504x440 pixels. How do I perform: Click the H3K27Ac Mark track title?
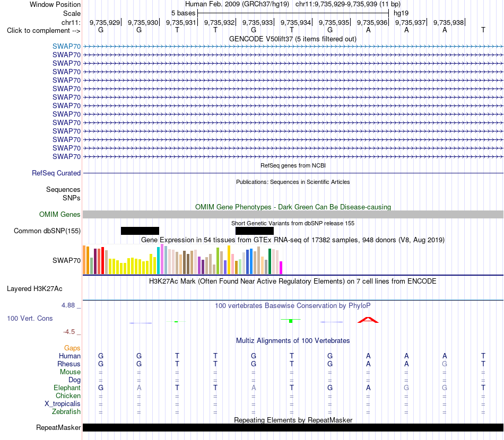point(293,281)
